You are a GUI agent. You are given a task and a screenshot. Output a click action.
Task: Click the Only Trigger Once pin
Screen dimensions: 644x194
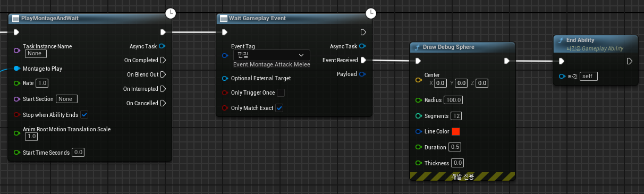coord(225,93)
